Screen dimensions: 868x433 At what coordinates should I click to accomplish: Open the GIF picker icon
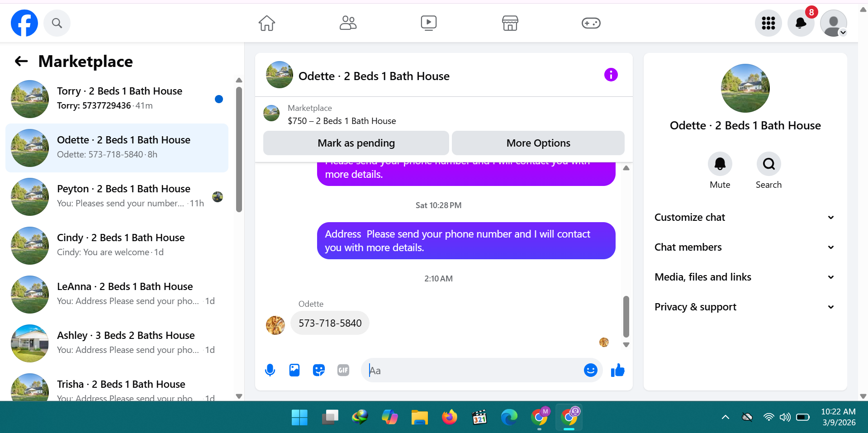pyautogui.click(x=343, y=371)
